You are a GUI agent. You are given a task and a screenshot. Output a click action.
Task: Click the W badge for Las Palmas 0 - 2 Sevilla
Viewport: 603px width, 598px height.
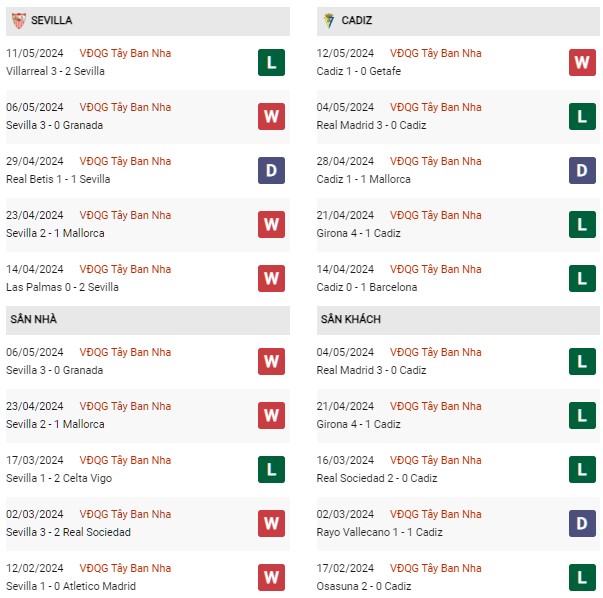click(272, 278)
